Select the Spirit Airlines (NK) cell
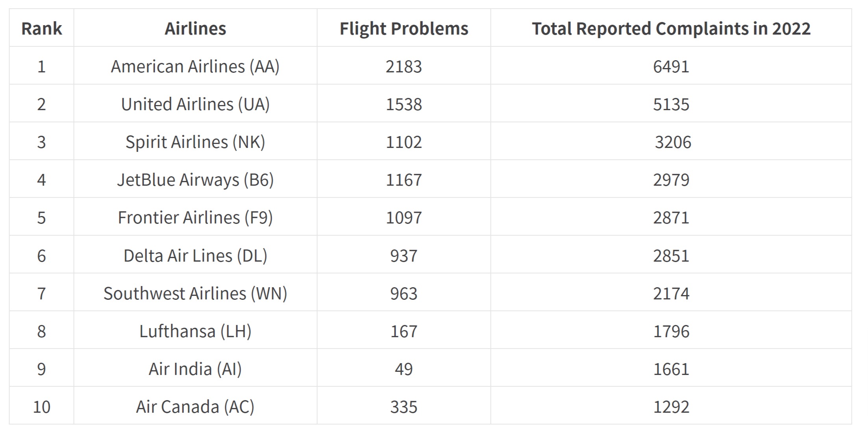 195,142
